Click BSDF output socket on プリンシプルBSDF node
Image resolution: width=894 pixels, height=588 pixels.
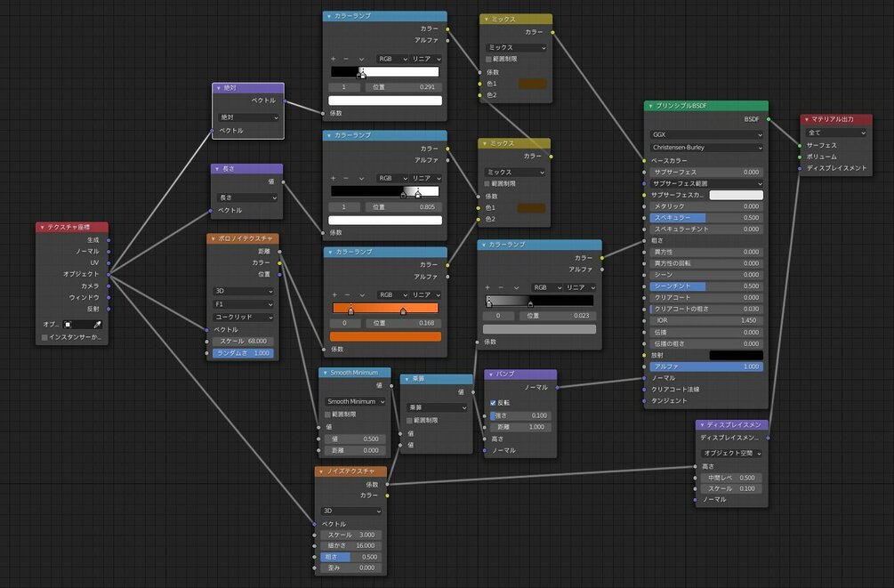pyautogui.click(x=769, y=119)
